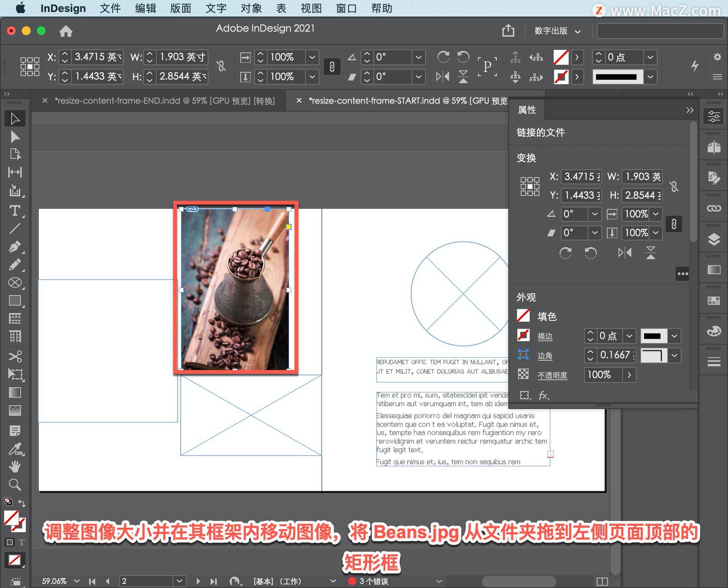
Task: Select the Zoom tool
Action: pos(15,485)
